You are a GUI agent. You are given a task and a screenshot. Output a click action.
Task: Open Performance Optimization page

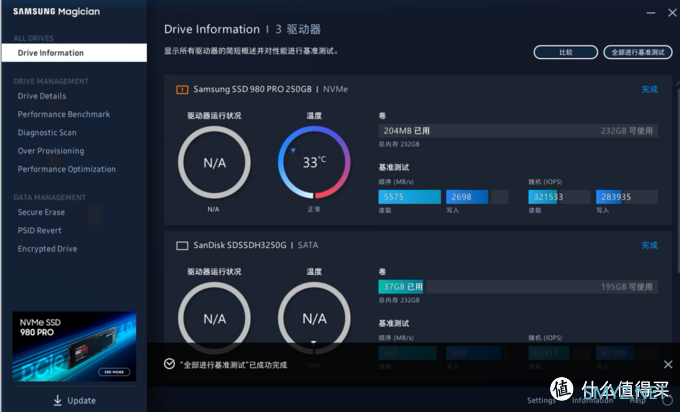pyautogui.click(x=66, y=169)
